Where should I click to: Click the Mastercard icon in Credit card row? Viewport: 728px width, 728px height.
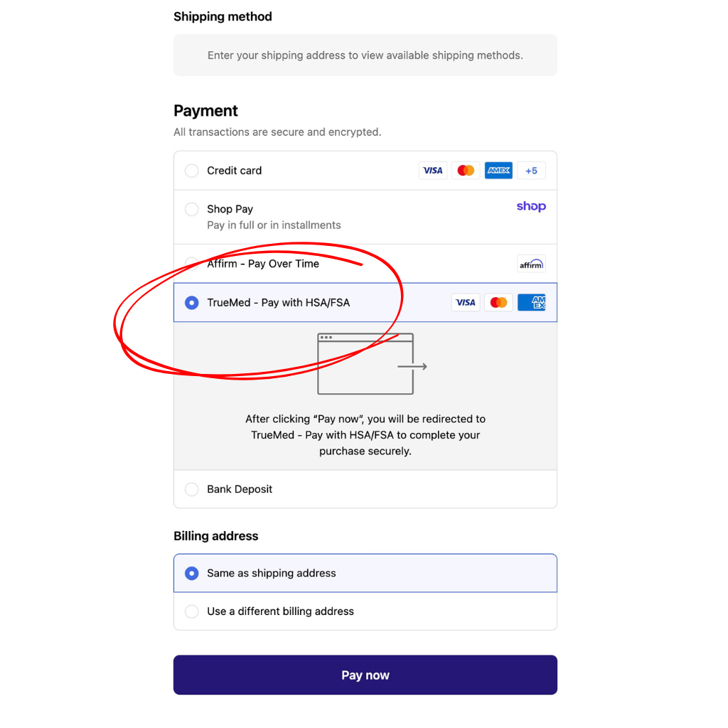coord(466,171)
